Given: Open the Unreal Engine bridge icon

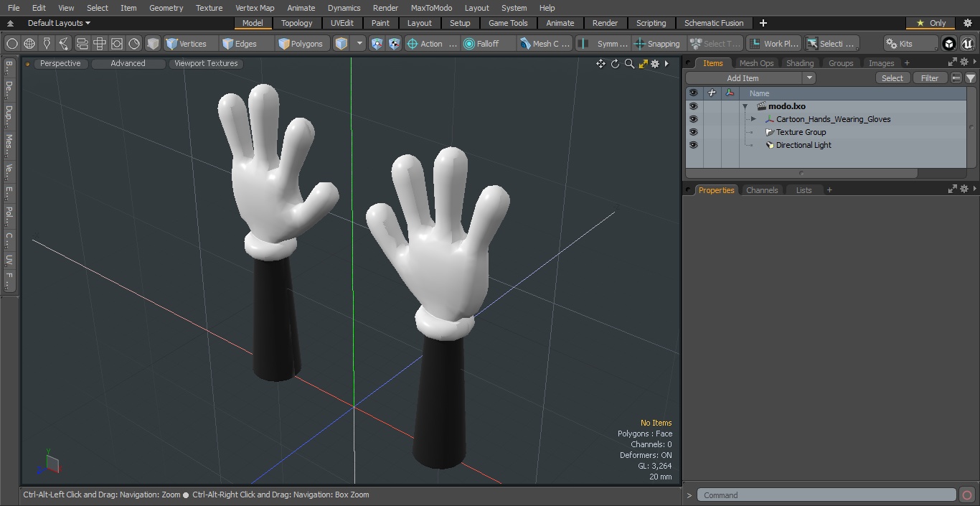Looking at the screenshot, I should pos(968,44).
